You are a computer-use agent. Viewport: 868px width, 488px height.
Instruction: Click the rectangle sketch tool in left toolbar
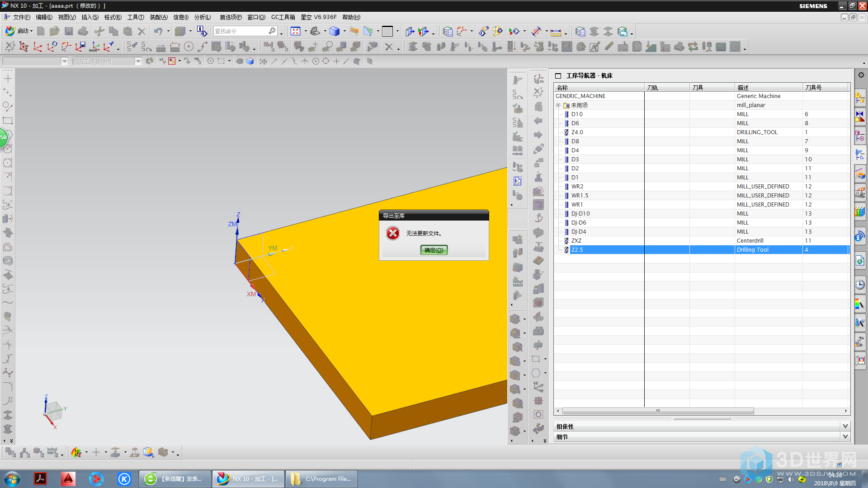pyautogui.click(x=8, y=121)
